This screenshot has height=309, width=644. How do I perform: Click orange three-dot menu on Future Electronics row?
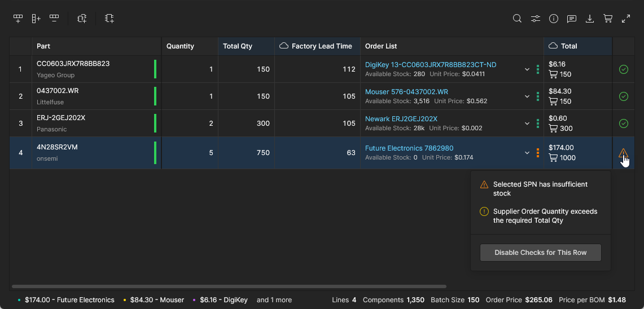pos(538,153)
